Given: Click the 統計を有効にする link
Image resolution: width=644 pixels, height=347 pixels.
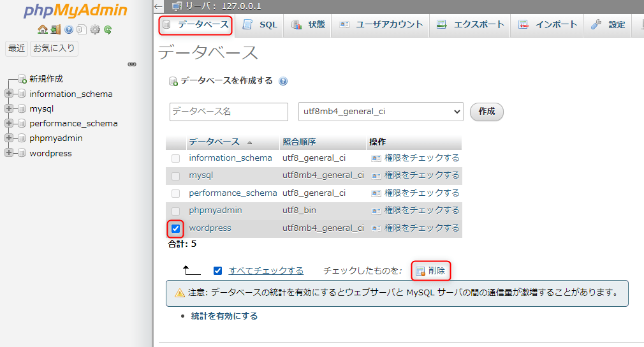Looking at the screenshot, I should click(224, 316).
